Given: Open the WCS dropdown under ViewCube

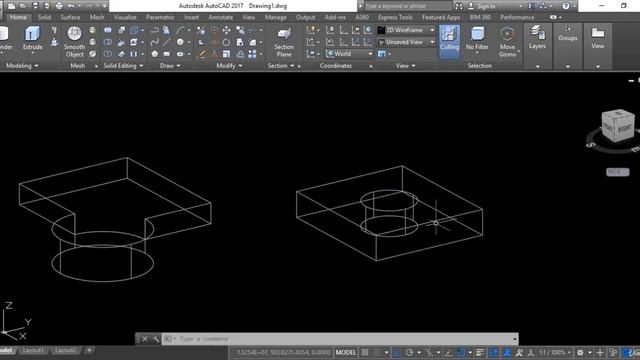Looking at the screenshot, I should tap(618, 172).
